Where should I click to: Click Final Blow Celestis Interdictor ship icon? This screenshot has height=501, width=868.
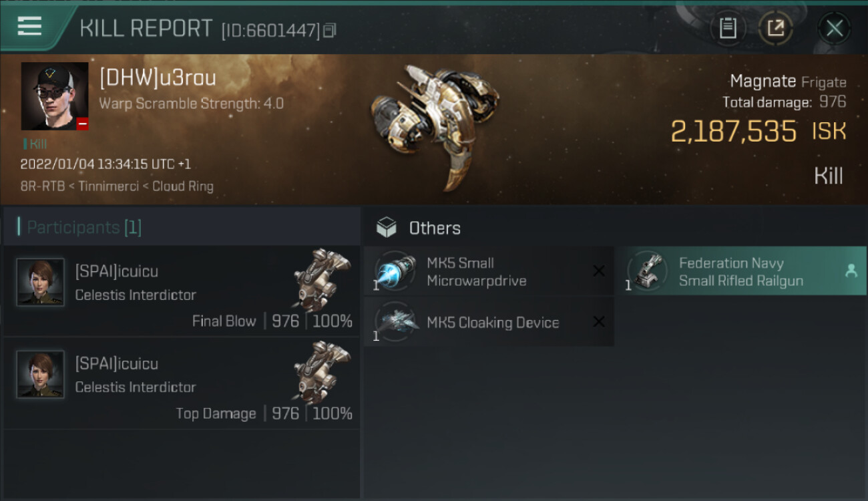(x=322, y=279)
